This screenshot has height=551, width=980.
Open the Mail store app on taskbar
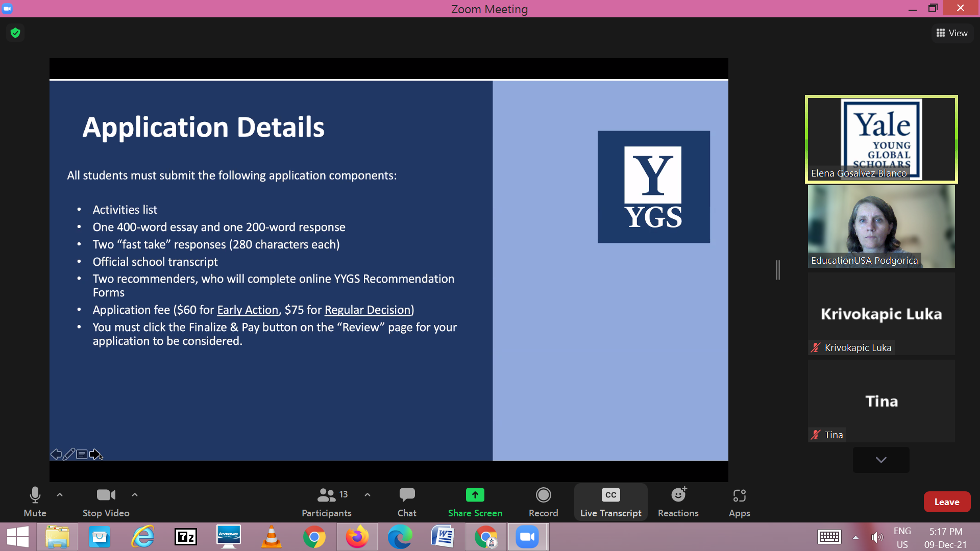point(100,537)
